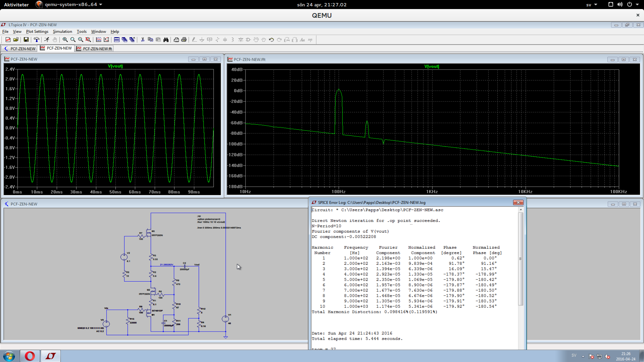644x362 pixels.
Task: Open the Control Panel hammer icon
Action: [37, 40]
